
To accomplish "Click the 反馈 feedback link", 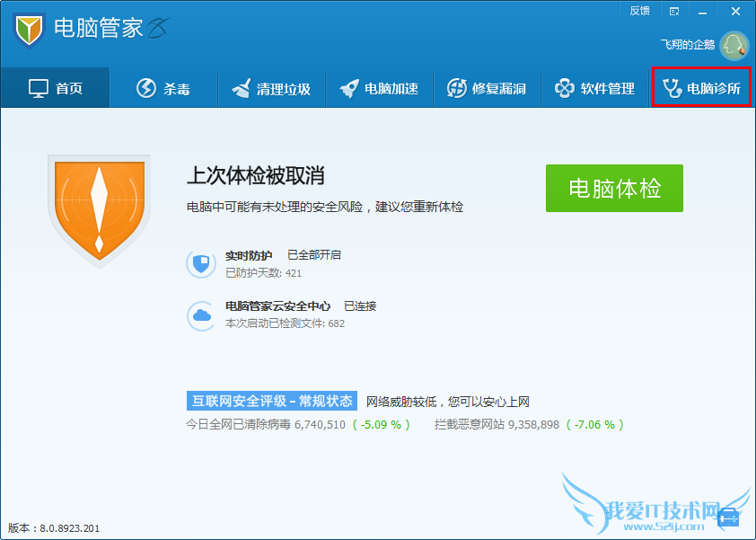I will point(639,11).
